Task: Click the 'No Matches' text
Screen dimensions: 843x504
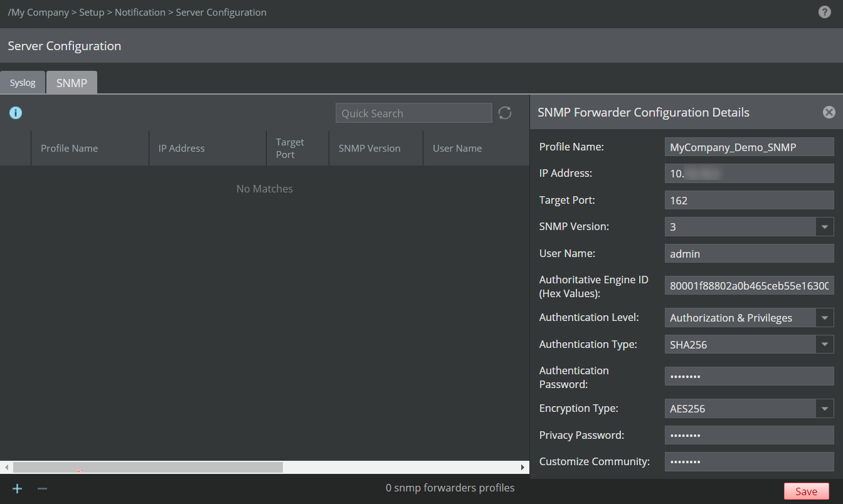Action: coord(265,189)
